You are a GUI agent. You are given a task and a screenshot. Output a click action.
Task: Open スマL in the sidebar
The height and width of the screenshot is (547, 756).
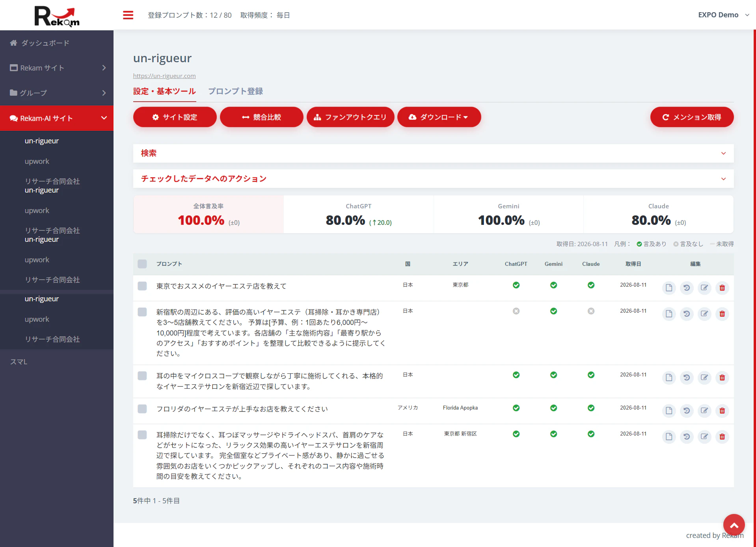(19, 362)
